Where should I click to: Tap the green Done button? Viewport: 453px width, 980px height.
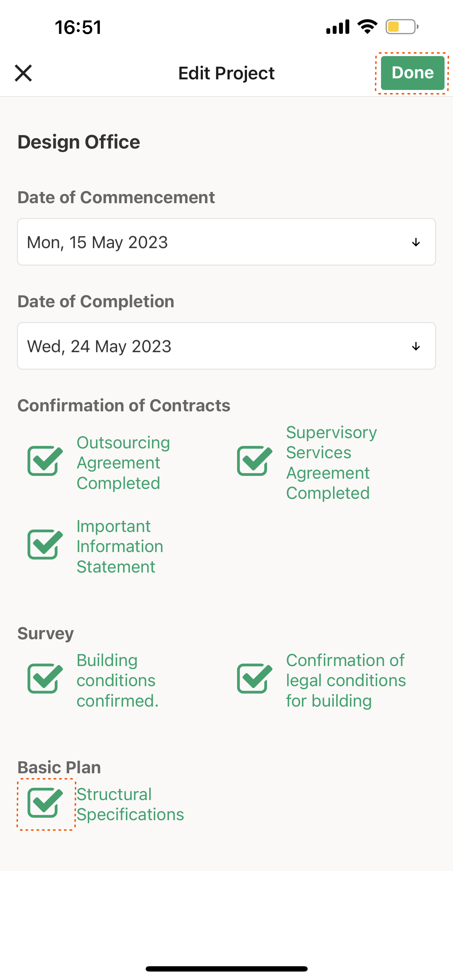tap(412, 73)
